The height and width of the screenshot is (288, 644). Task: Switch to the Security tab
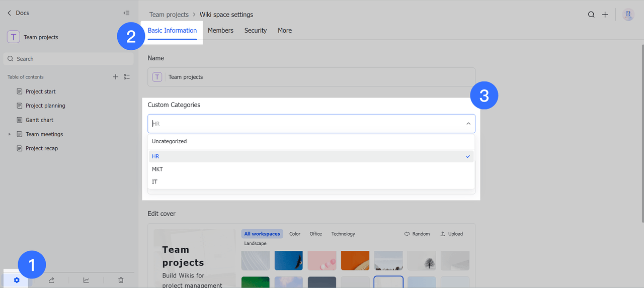[x=256, y=31]
